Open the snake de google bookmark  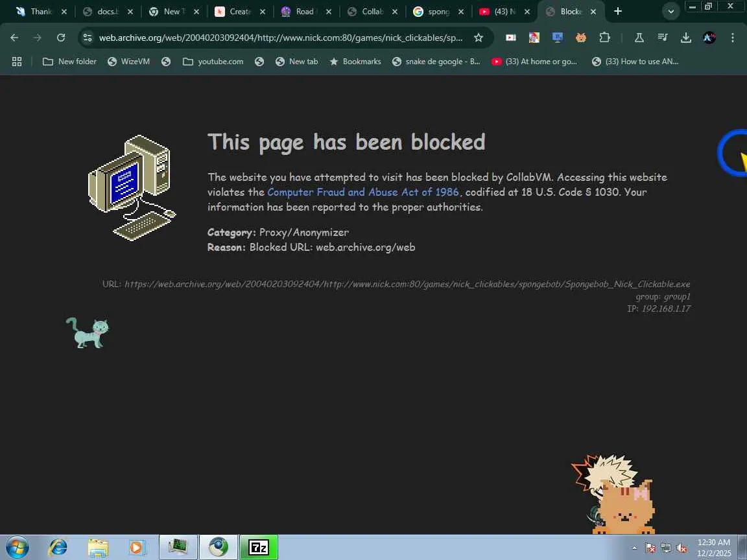tap(436, 62)
